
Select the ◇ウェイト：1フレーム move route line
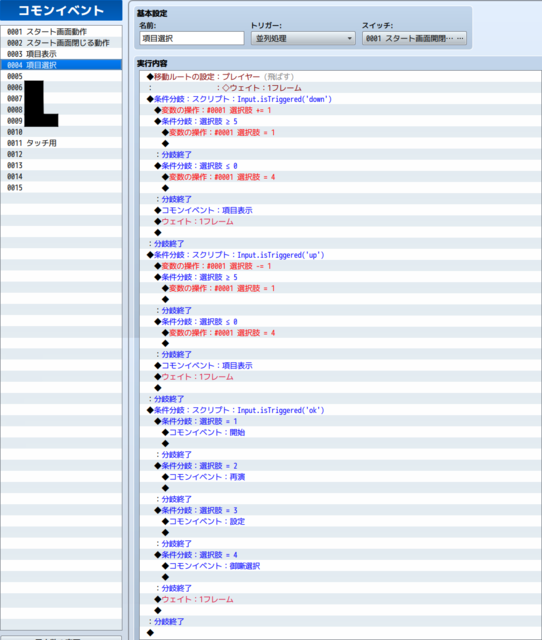pos(340,88)
